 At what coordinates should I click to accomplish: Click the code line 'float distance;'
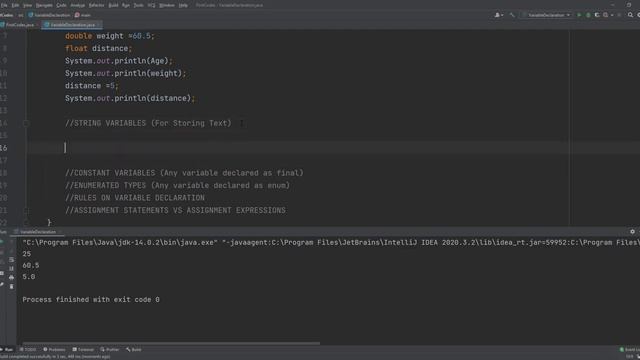click(x=98, y=48)
